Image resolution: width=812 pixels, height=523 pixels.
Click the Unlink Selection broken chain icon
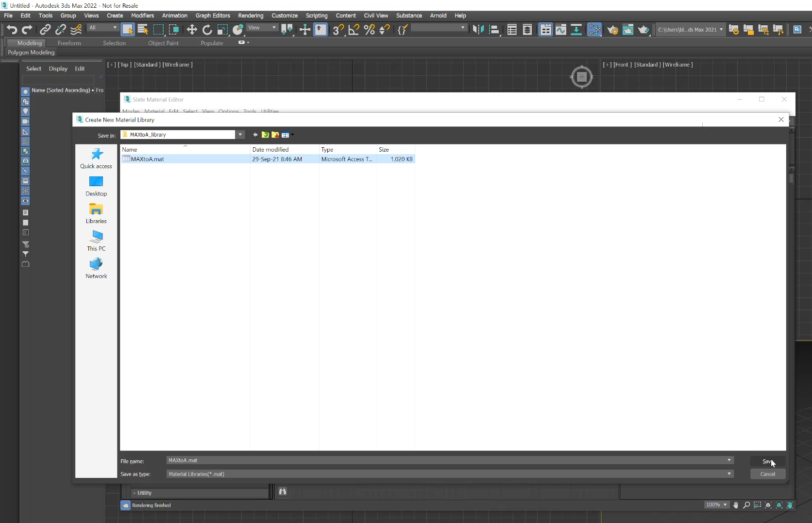click(x=61, y=30)
